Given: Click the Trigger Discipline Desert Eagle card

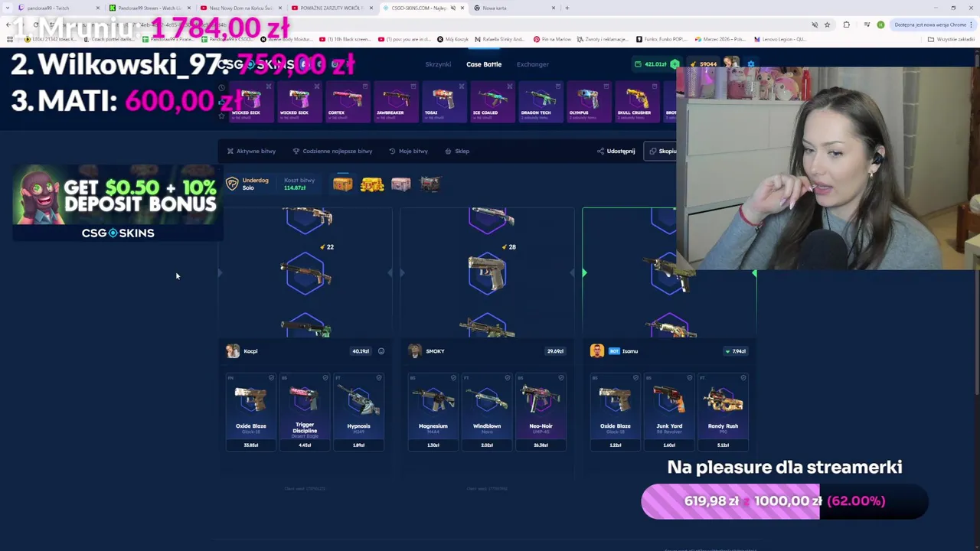Looking at the screenshot, I should [304, 412].
